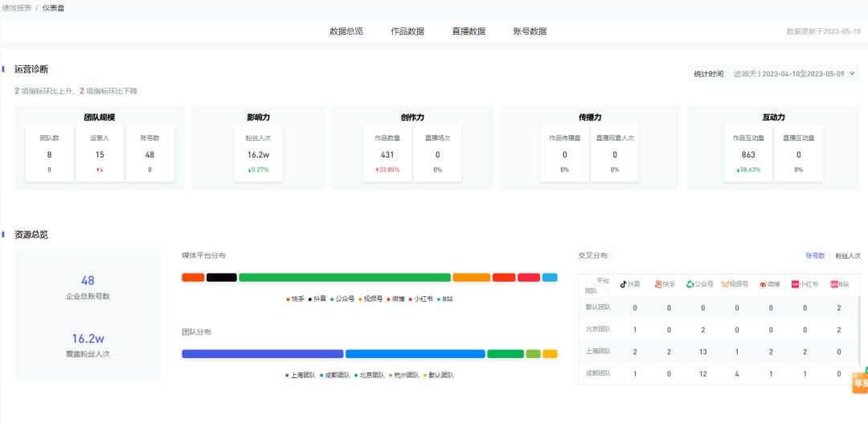Select the 直播观看人次 metric card
The width and height of the screenshot is (868, 424).
pyautogui.click(x=615, y=154)
